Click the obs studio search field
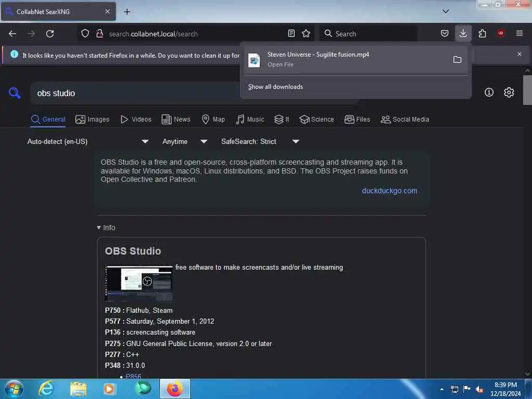 (136, 93)
